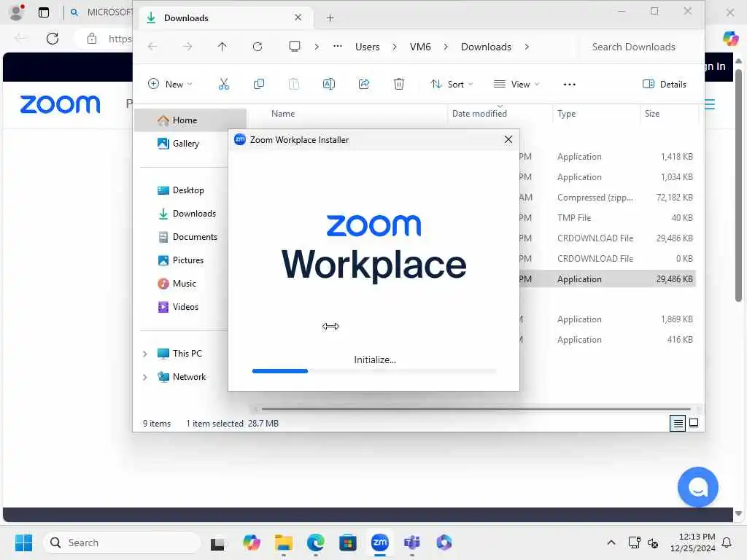Click the Zoom logo on the web page
This screenshot has height=560, width=747.
pos(60,104)
